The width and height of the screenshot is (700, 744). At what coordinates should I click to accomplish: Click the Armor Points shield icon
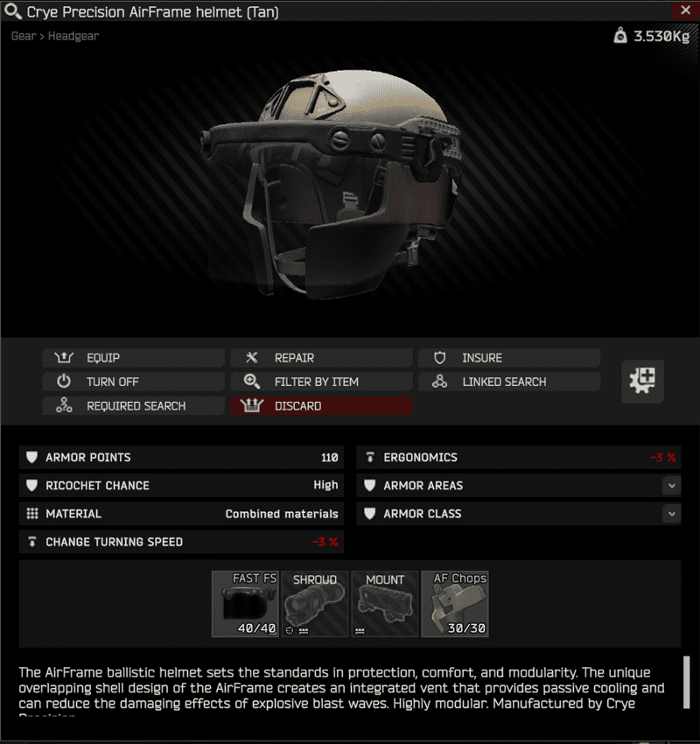pyautogui.click(x=32, y=458)
